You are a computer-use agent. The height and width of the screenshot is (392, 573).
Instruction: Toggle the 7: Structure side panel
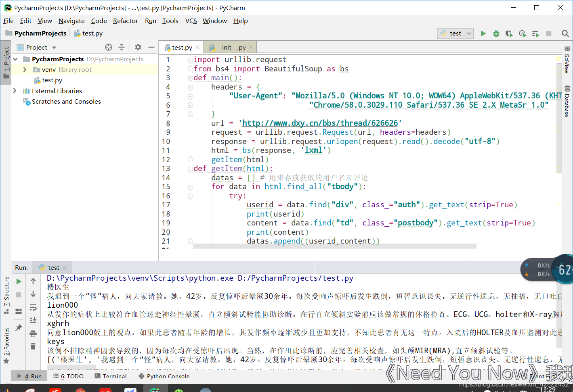click(x=6, y=295)
